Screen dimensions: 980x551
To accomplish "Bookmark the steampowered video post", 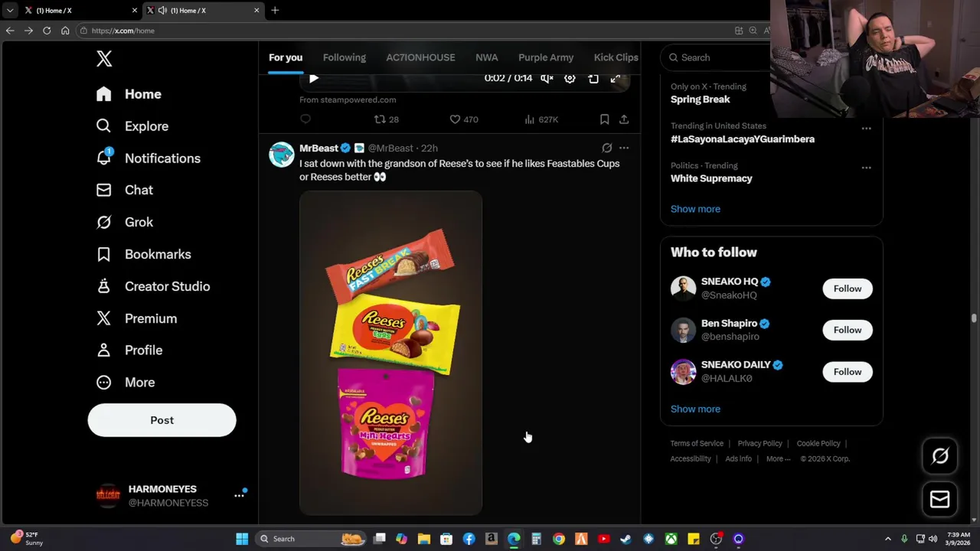I will click(604, 119).
